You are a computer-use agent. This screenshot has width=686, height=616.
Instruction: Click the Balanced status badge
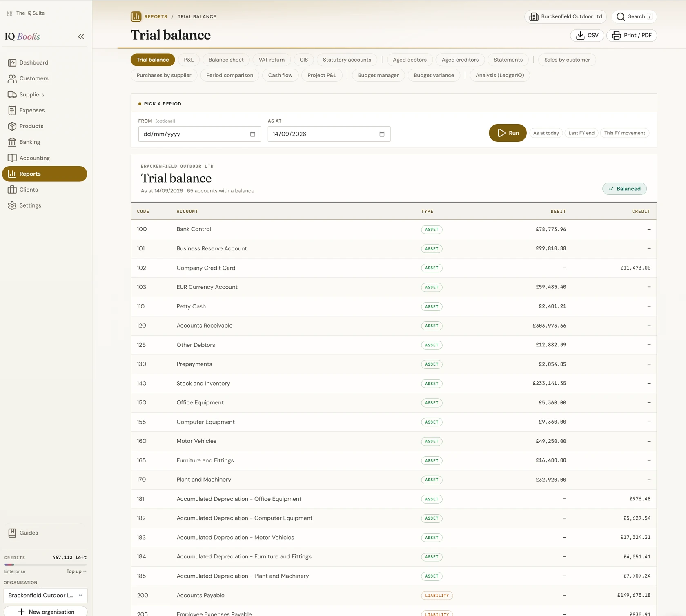tap(624, 189)
